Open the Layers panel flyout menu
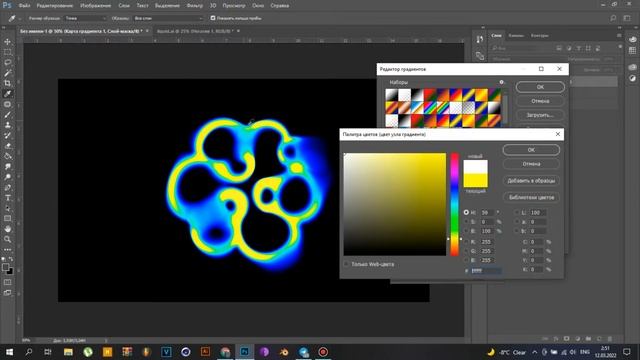 [x=619, y=36]
